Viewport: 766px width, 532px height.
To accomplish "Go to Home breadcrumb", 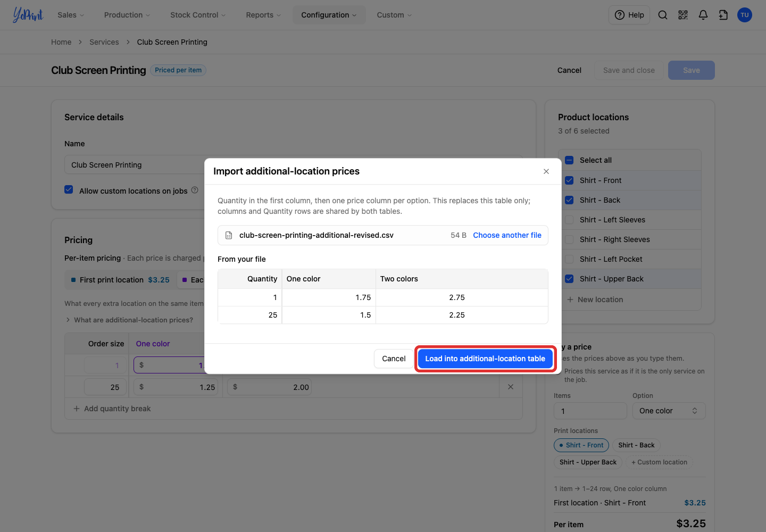I will tap(61, 42).
